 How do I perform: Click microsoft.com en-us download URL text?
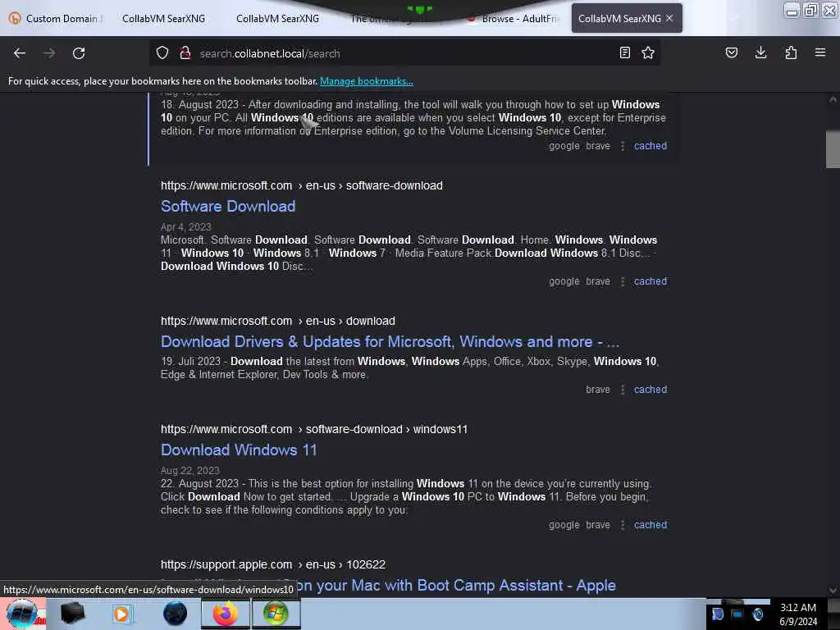click(278, 321)
